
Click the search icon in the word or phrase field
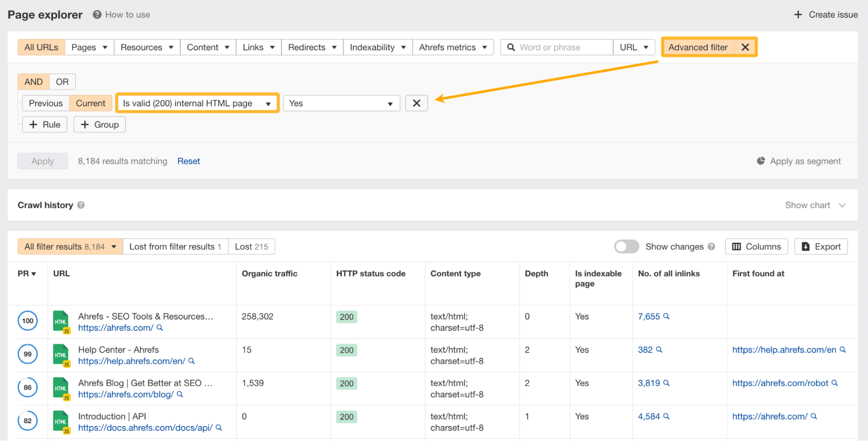click(x=512, y=47)
